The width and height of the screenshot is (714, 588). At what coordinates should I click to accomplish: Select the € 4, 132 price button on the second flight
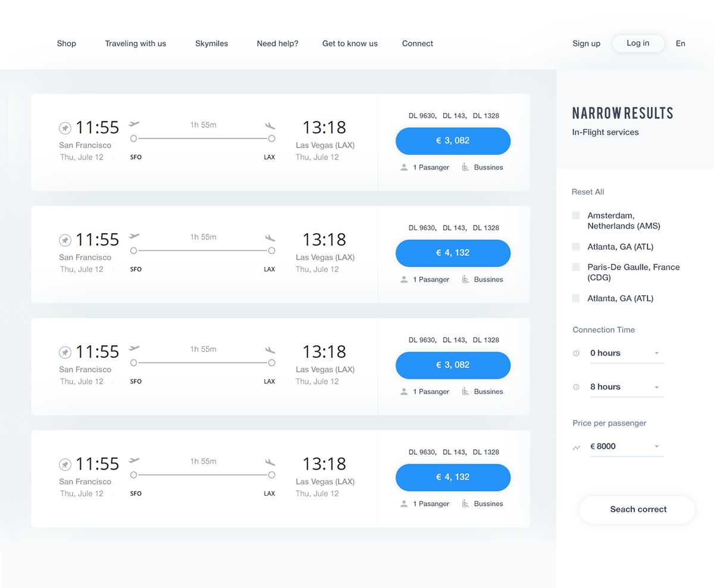[x=453, y=253]
